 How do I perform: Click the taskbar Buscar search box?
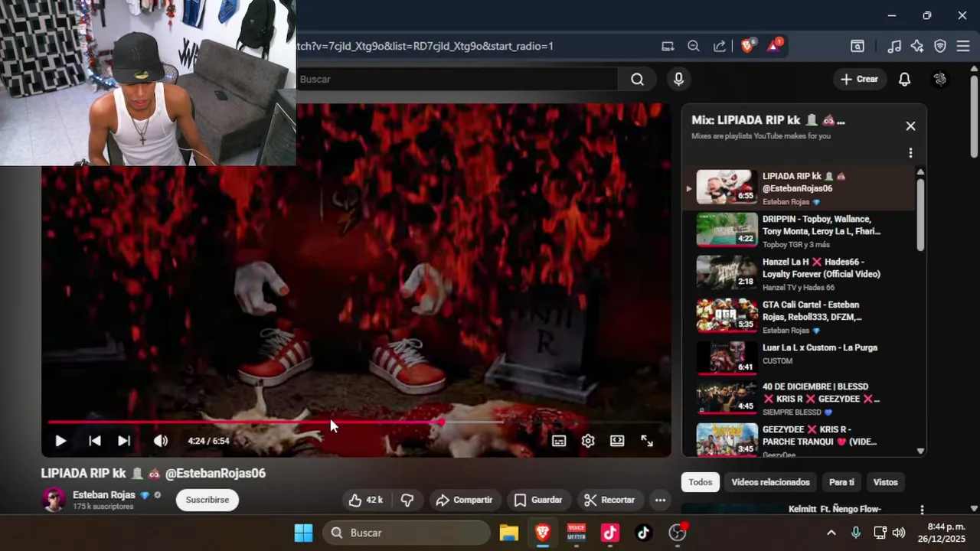407,533
